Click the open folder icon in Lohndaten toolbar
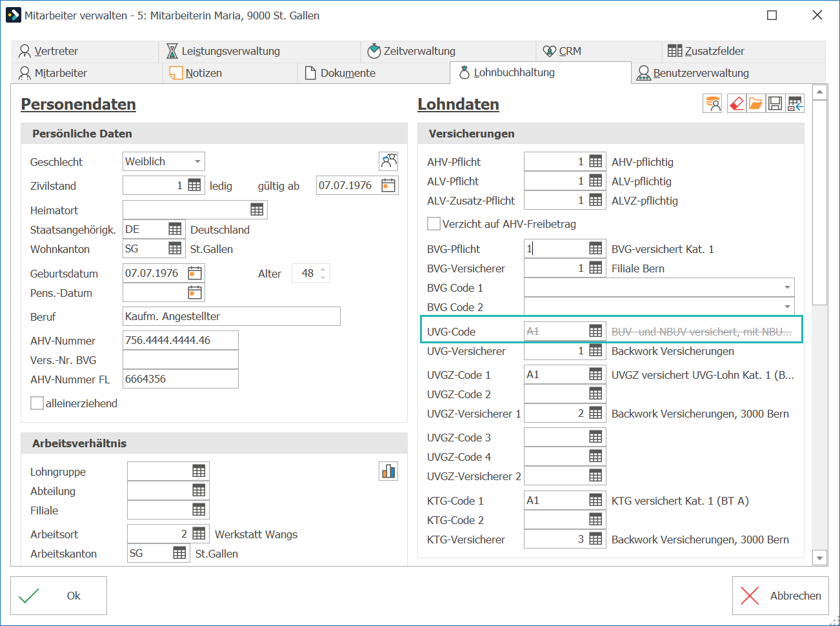The width and height of the screenshot is (840, 626). pos(755,103)
